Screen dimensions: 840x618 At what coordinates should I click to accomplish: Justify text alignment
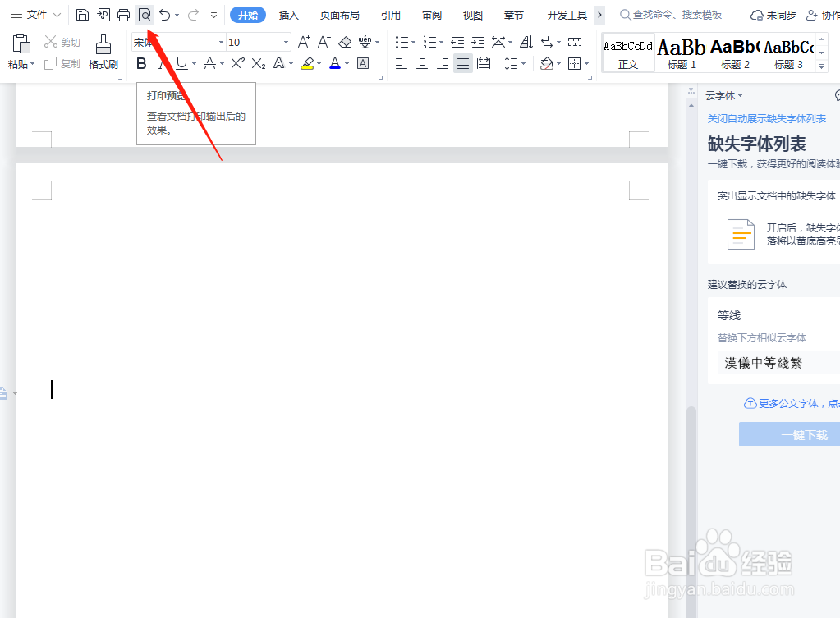click(x=463, y=64)
